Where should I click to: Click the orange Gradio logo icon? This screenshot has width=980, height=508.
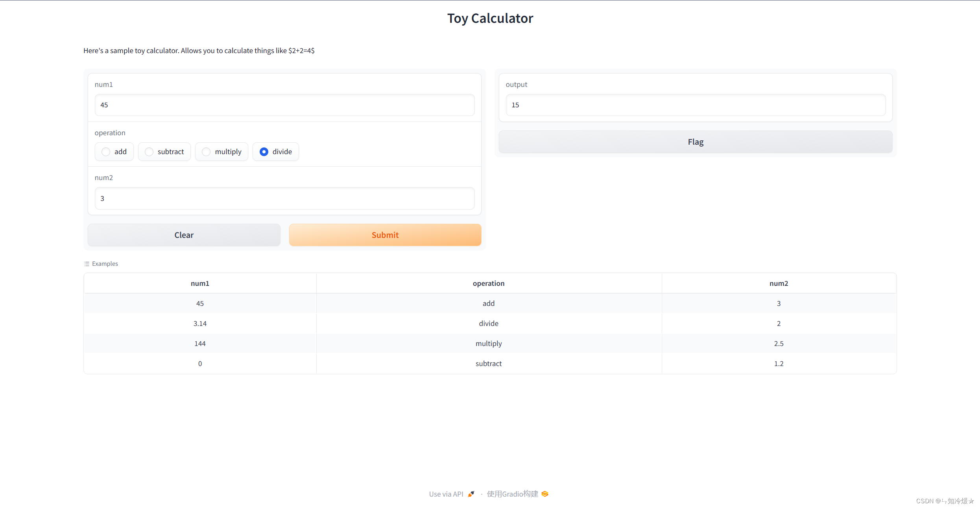tap(545, 494)
